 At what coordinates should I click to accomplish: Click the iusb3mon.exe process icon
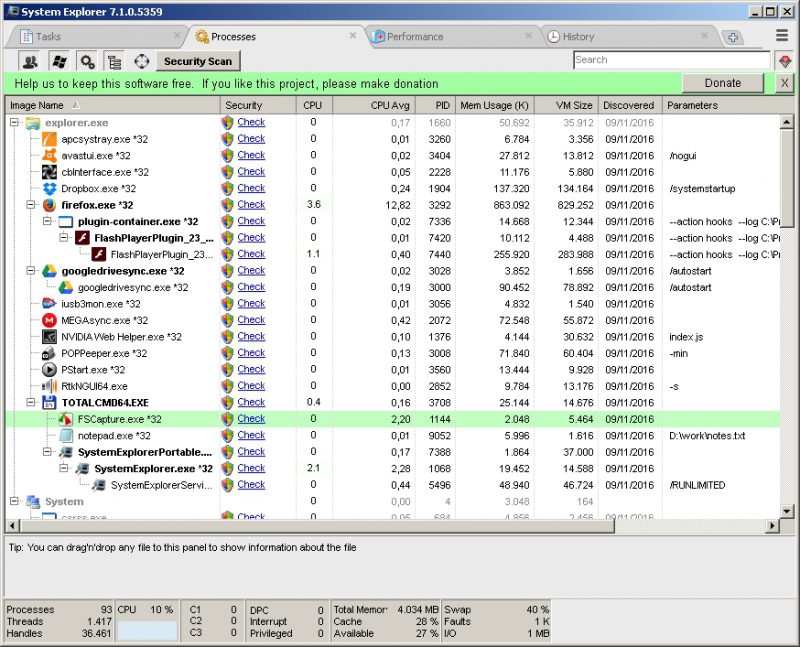(49, 304)
